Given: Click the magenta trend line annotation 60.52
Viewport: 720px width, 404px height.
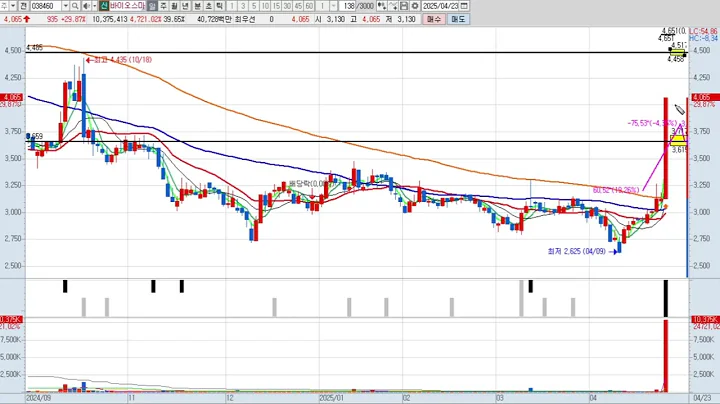Looking at the screenshot, I should pyautogui.click(x=616, y=190).
